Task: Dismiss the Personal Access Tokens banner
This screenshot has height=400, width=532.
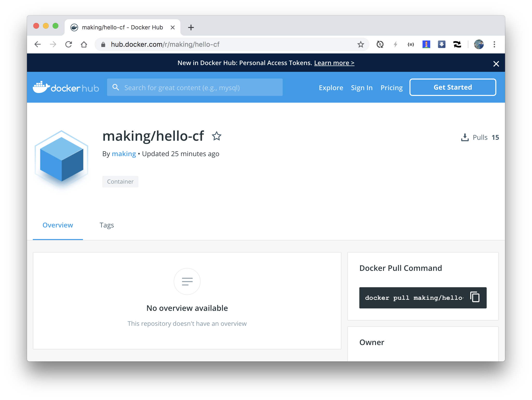Action: 496,64
